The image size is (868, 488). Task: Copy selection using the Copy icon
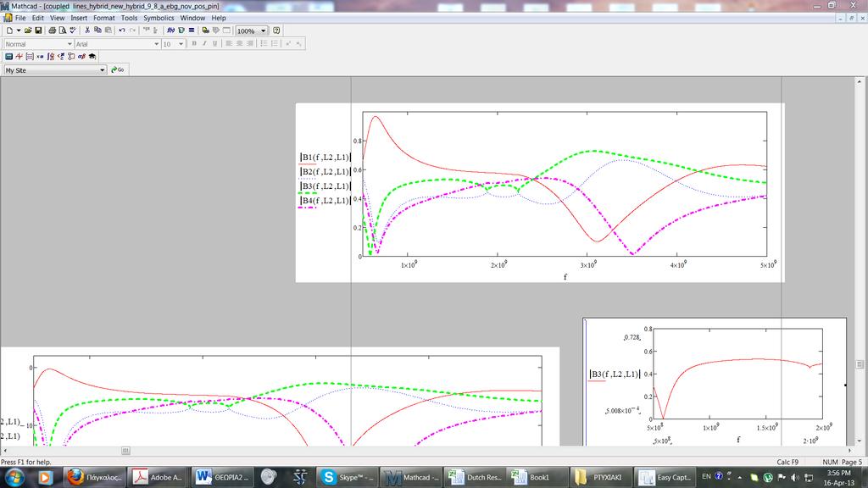pos(97,30)
